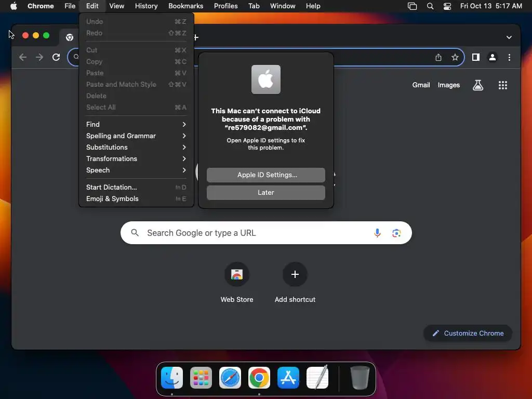
Task: Click the Google search box
Action: pos(266,233)
